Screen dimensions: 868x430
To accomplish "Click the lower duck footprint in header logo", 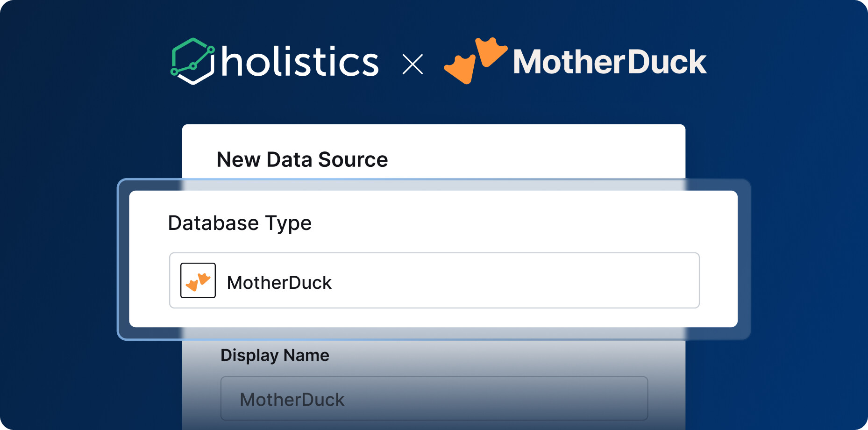I will [460, 69].
